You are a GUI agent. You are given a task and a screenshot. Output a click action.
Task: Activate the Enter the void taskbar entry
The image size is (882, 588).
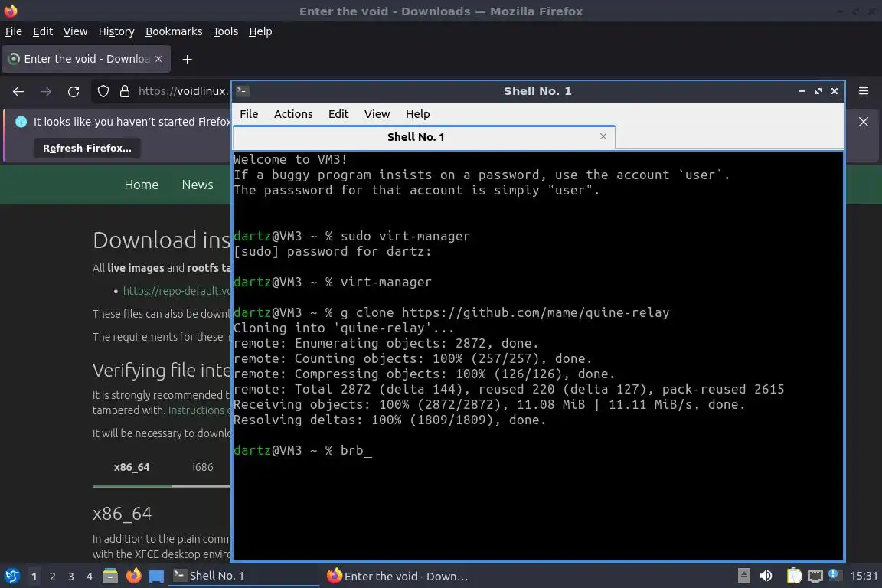point(400,576)
